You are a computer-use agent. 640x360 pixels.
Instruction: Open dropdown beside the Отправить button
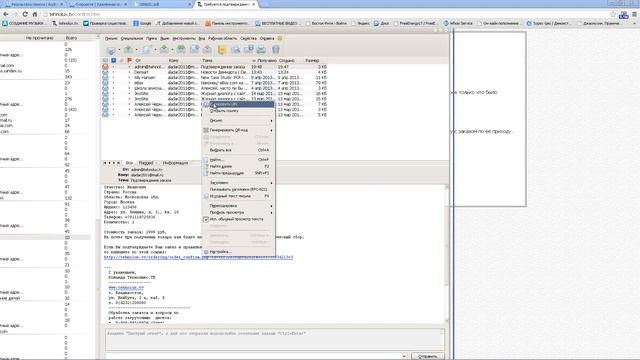(404, 356)
